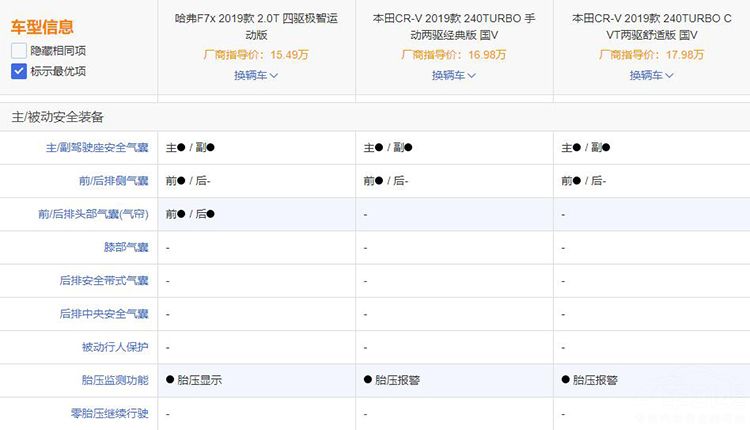
Task: Open 换辆车 dropdown under 哈弗F7x
Action: (256, 75)
